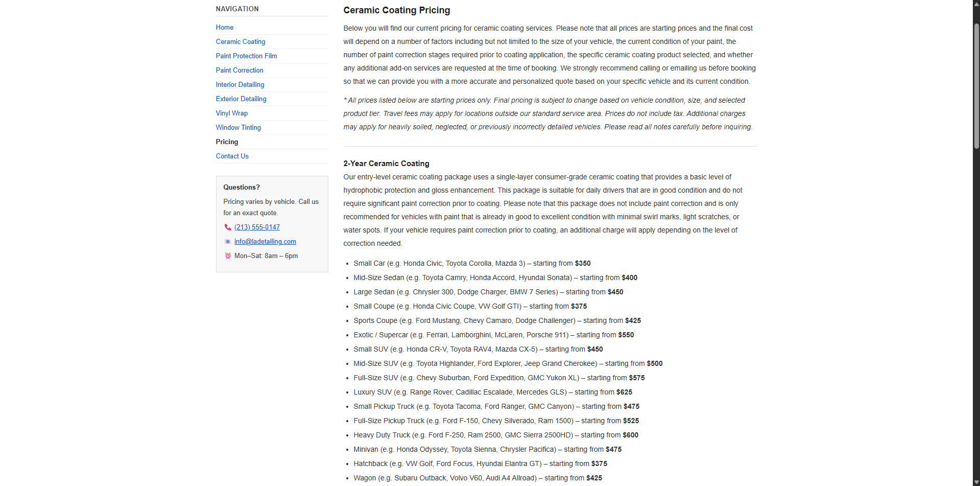Email info@ladetailing.com link

coord(265,242)
